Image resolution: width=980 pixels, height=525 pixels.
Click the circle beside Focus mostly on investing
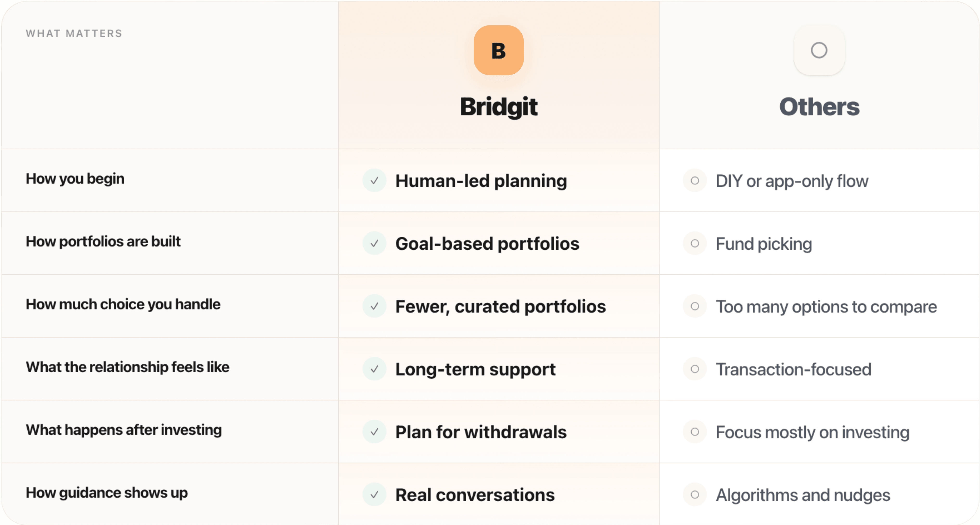click(695, 431)
